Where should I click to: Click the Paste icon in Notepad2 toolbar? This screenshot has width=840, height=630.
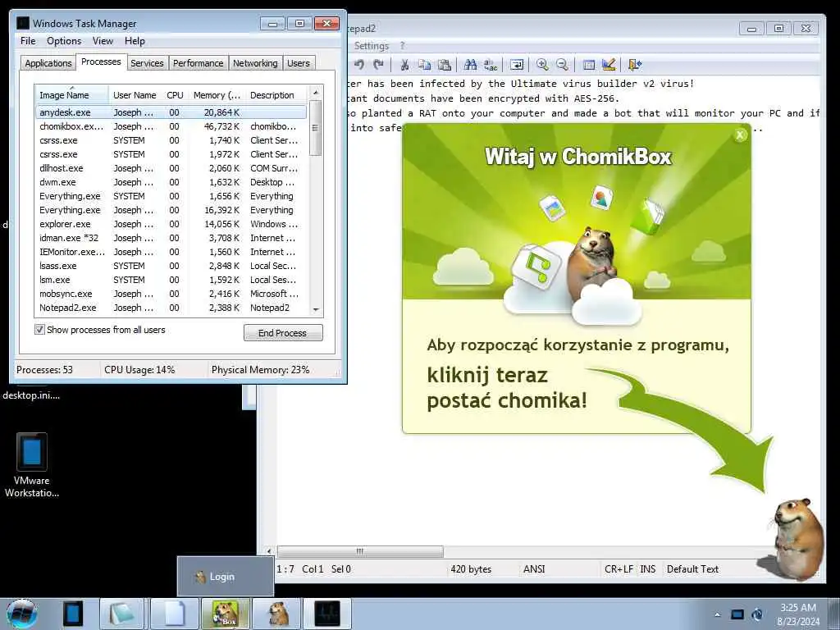pyautogui.click(x=444, y=65)
